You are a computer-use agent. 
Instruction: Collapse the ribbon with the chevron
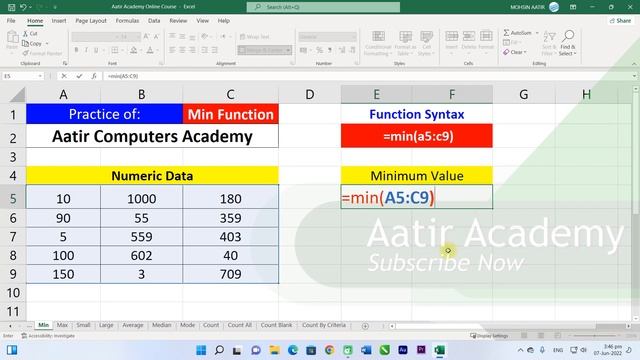[634, 64]
